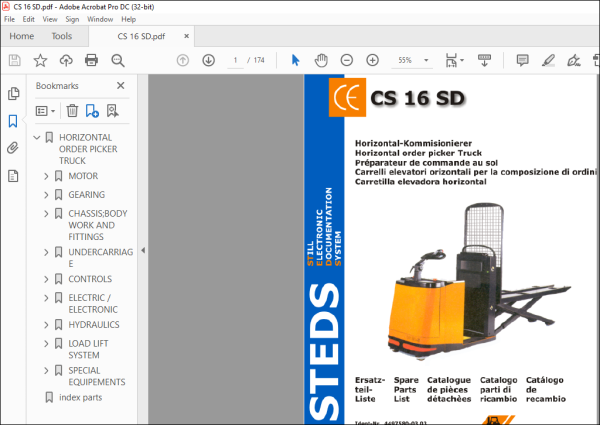Select the GEARING bookmark label
This screenshot has height=425, width=600.
coord(86,195)
